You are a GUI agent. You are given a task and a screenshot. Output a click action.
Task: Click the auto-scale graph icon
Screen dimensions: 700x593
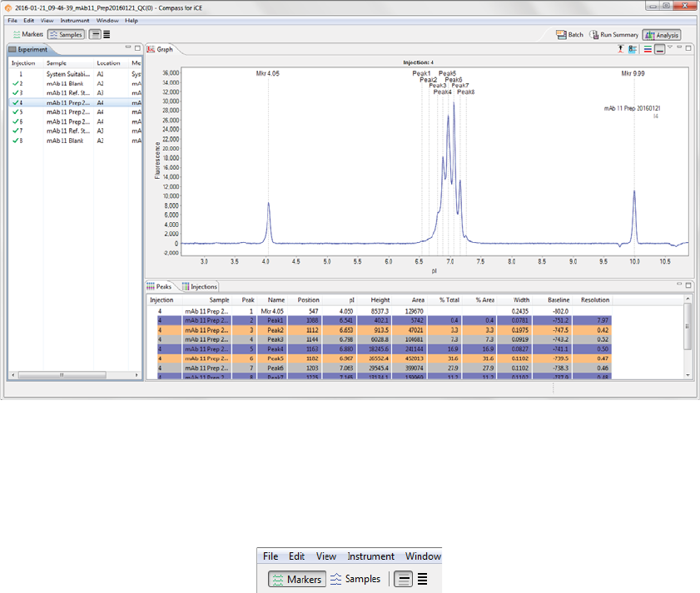tap(620, 50)
